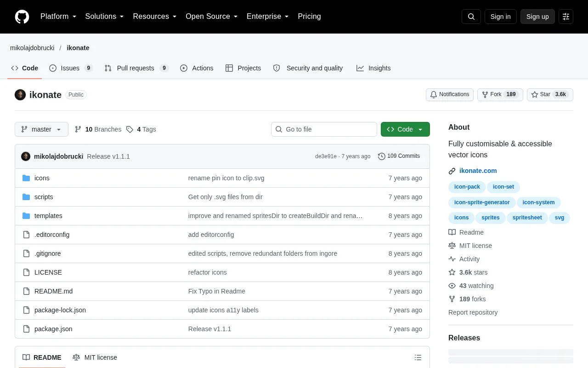Click the Sign in button
Viewport: 588px width, 368px height.
point(500,17)
